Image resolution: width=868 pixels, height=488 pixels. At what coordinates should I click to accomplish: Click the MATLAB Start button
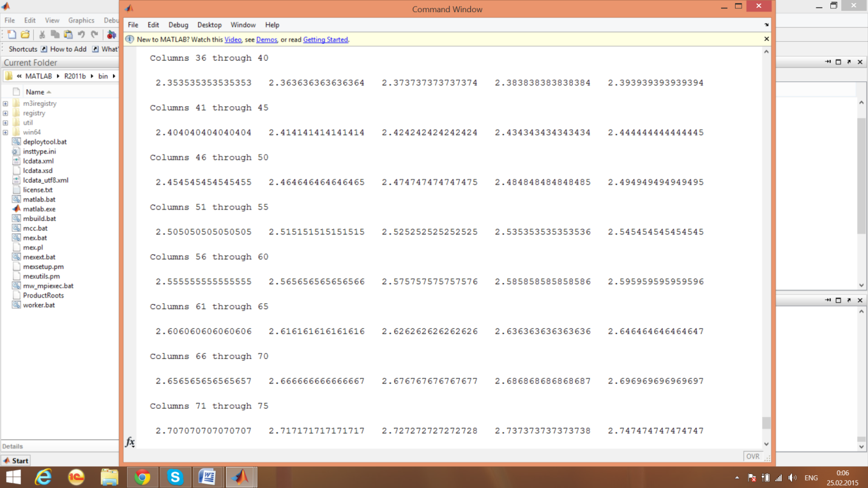pos(16,461)
